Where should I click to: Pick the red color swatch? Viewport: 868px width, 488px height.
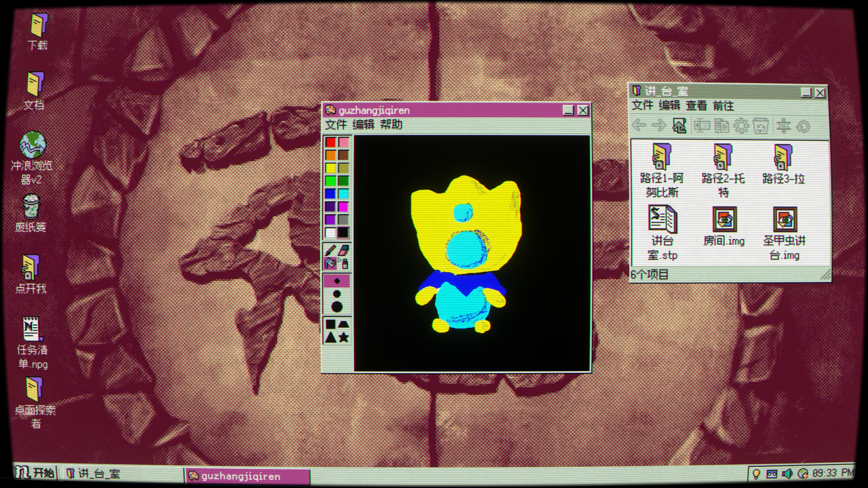[x=331, y=142]
